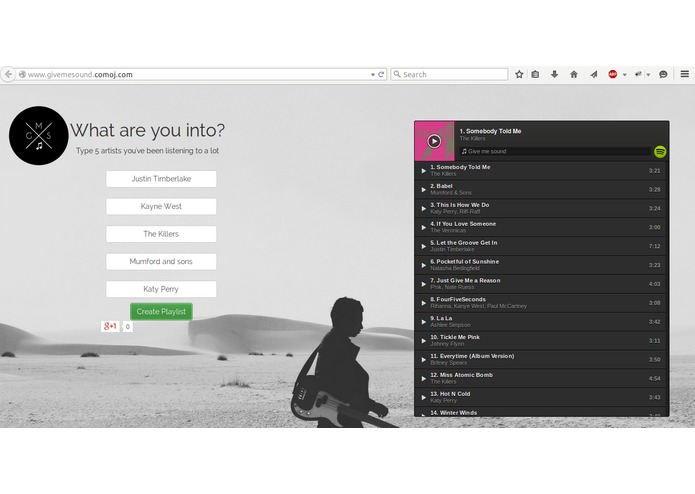Edit the Justin Timberlake artist field
This screenshot has height=494, width=695.
click(161, 179)
